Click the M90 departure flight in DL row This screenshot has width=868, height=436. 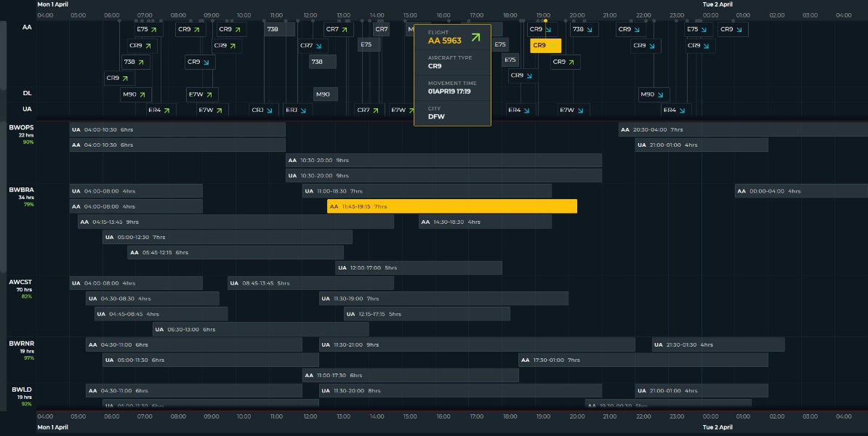point(135,94)
